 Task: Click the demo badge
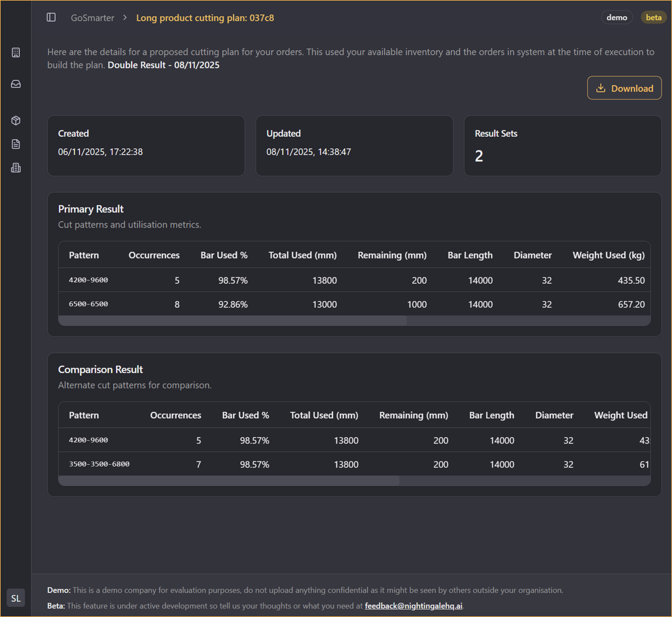(x=616, y=17)
